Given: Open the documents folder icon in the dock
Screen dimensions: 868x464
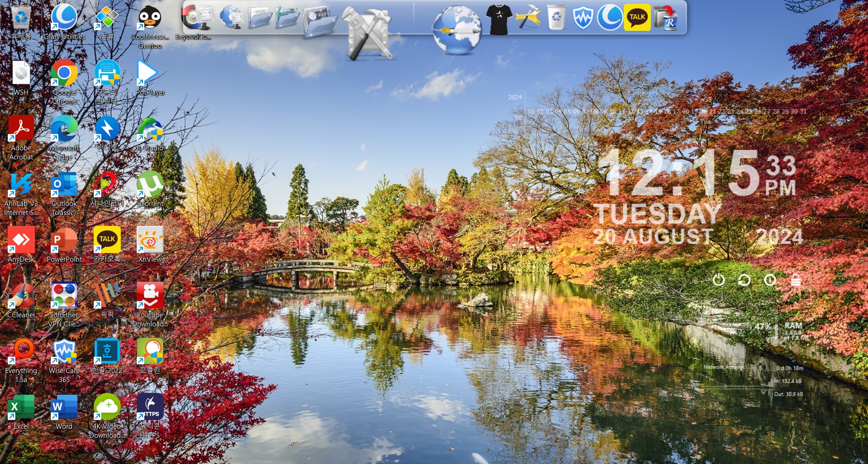Looking at the screenshot, I should 260,17.
